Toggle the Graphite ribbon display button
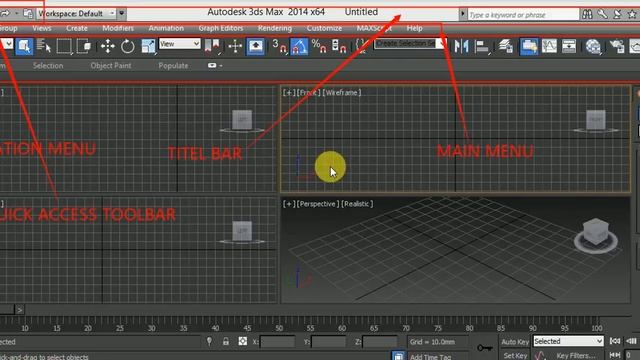 tap(529, 46)
